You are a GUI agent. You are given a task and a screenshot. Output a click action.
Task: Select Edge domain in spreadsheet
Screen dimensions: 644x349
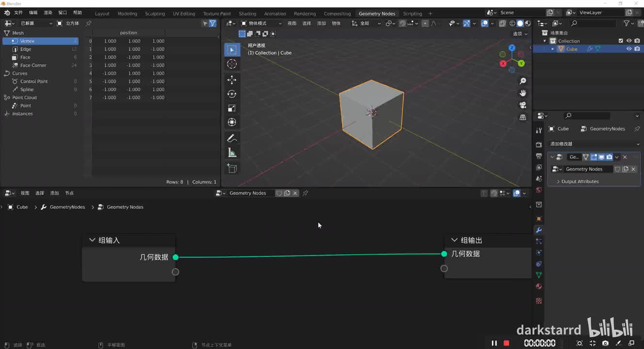26,49
